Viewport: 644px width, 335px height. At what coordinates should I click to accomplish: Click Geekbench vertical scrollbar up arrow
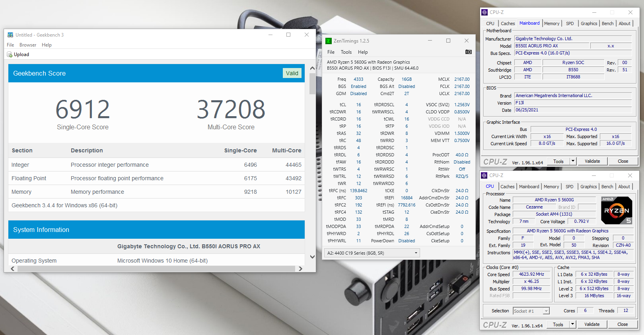pos(312,68)
